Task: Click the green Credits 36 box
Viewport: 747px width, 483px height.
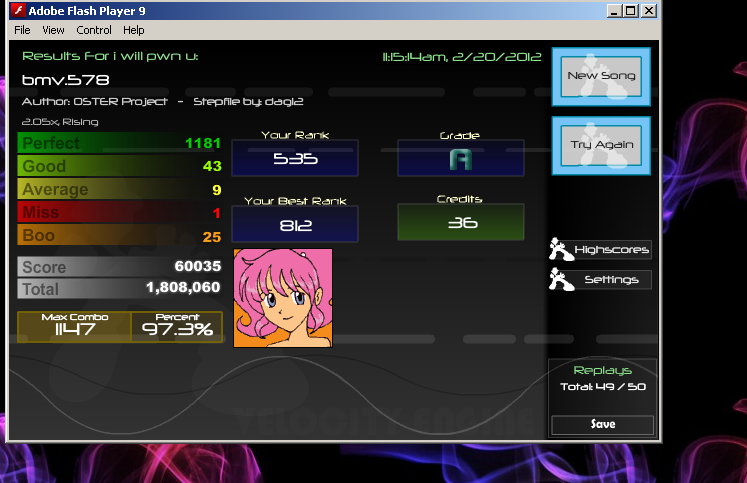Action: [x=461, y=222]
